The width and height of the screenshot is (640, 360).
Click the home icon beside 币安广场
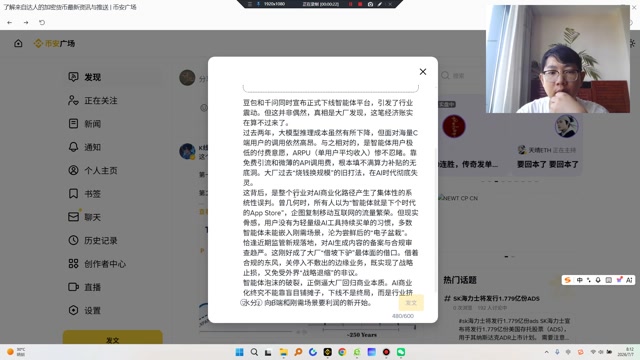point(18,43)
